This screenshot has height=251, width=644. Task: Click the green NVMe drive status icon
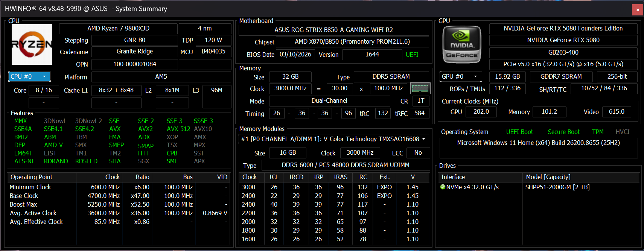point(443,187)
